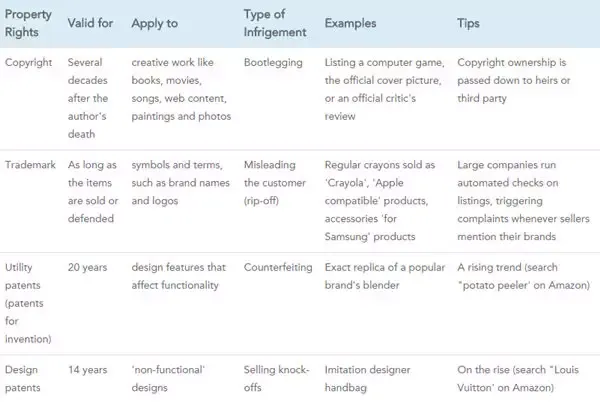
Task: Select the Type of Infrigement header
Action: [275, 23]
